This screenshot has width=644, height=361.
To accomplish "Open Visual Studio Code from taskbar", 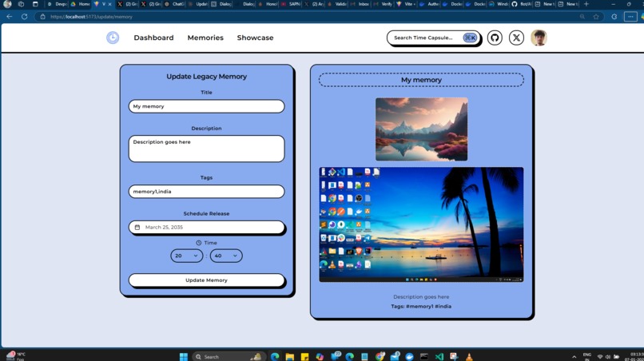I will point(439,356).
